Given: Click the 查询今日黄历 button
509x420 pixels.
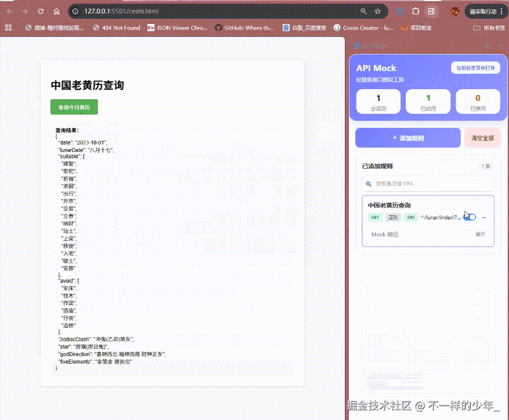Looking at the screenshot, I should coord(73,107).
